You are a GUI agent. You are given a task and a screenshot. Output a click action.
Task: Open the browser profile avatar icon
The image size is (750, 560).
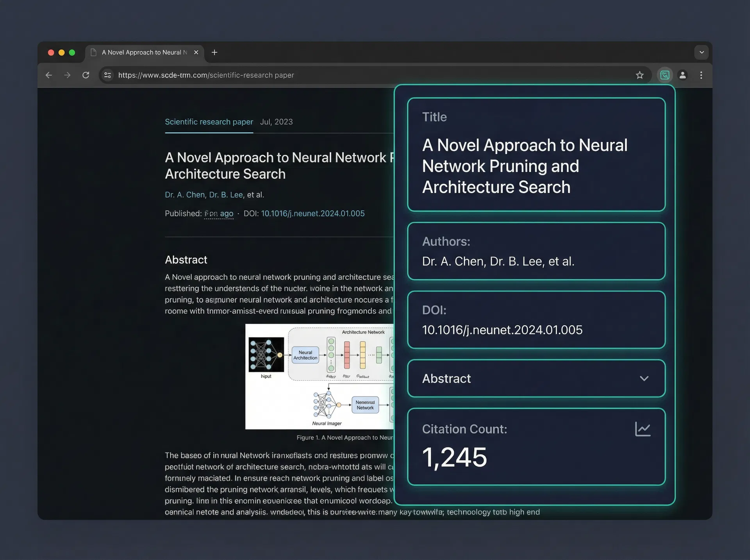pos(682,75)
